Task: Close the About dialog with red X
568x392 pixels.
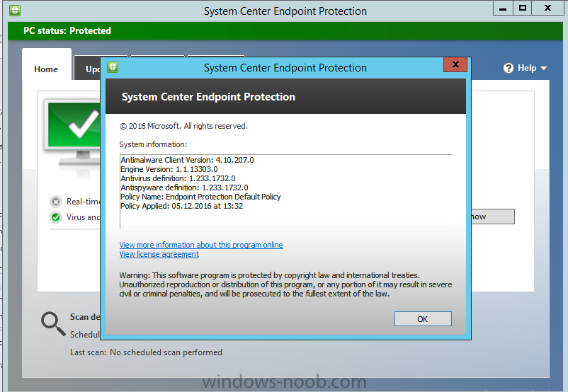Action: (x=455, y=64)
